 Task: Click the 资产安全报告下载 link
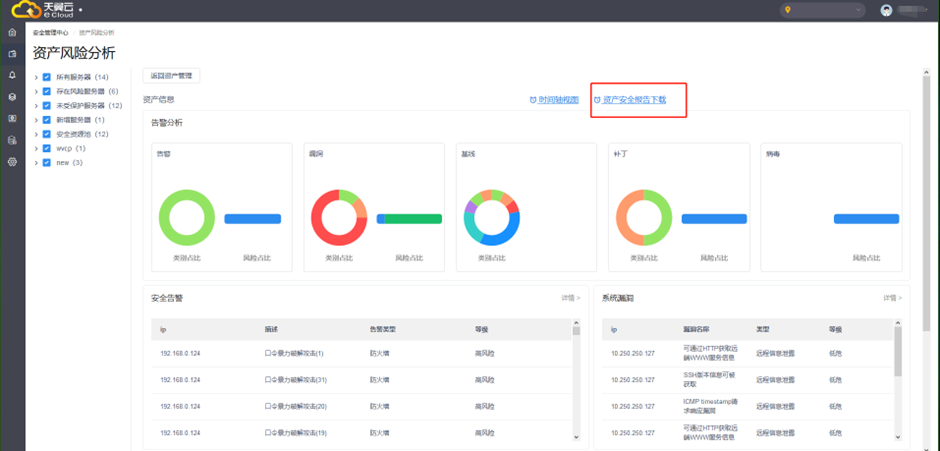point(634,100)
